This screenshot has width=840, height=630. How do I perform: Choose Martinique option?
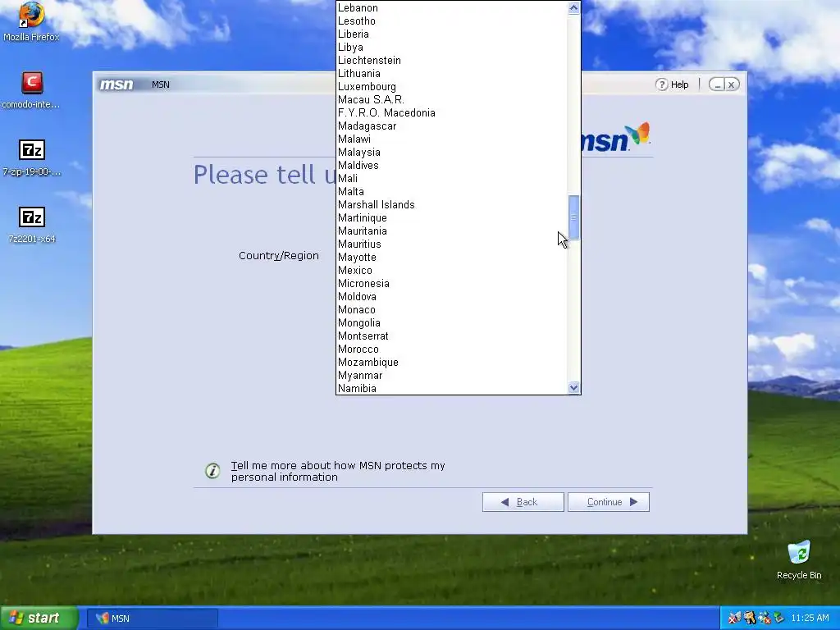click(x=452, y=218)
